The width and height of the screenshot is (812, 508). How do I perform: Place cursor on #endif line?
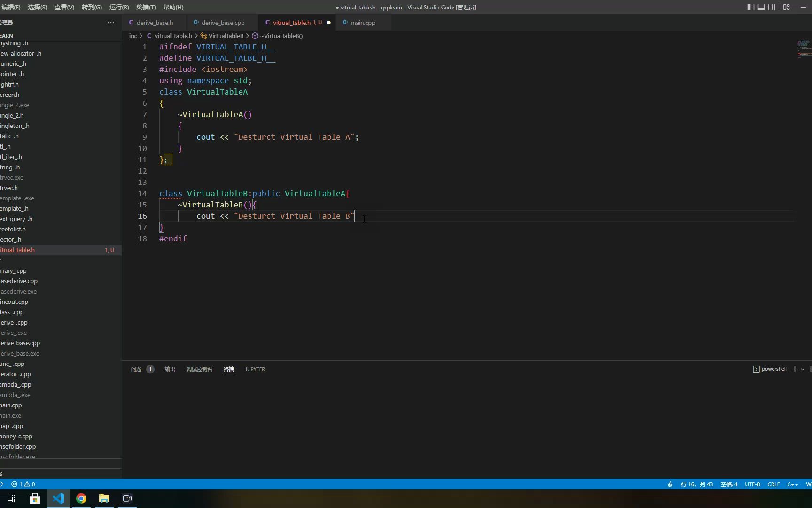pyautogui.click(x=173, y=238)
